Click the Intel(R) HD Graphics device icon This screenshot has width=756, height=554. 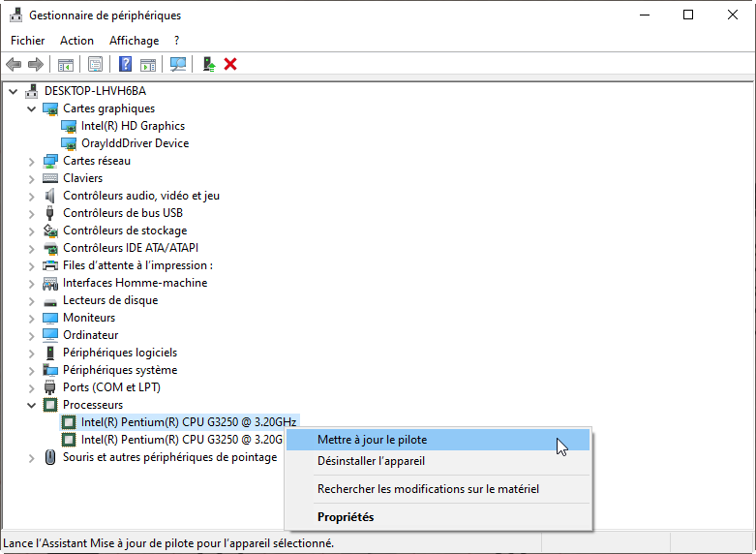pos(69,126)
